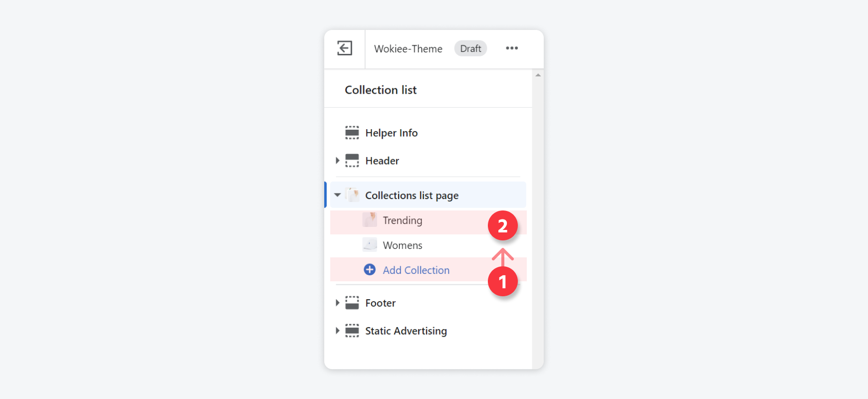
Task: Click the Collections list page thumbnail icon
Action: coord(353,195)
